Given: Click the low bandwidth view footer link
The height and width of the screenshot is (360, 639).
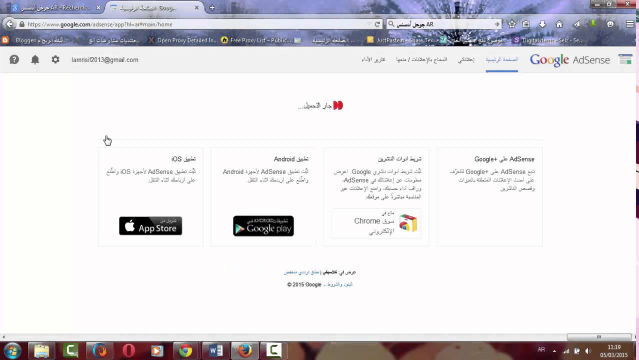Looking at the screenshot, I should coord(302,272).
